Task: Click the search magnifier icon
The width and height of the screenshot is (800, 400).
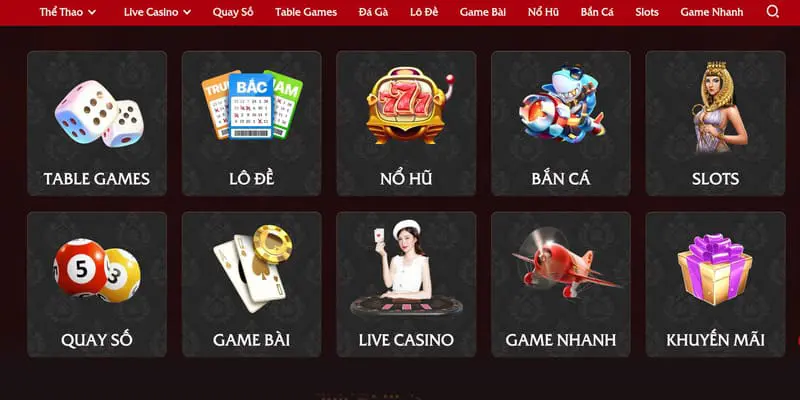Action: point(772,12)
